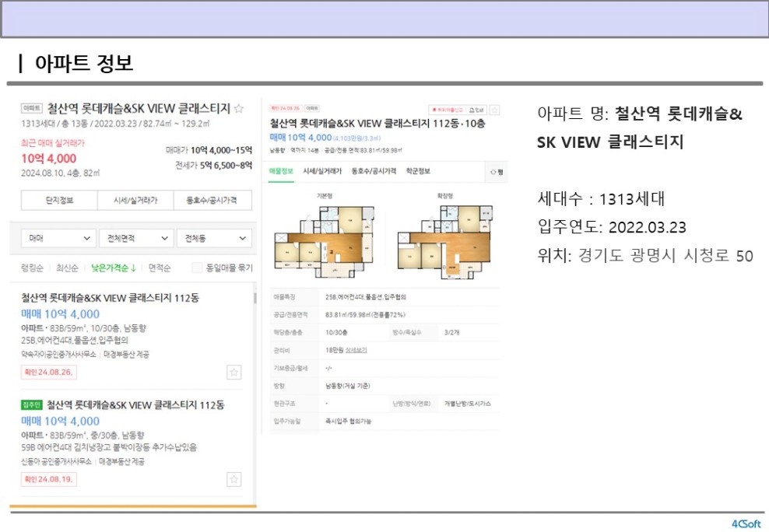
Task: Click 약속자이공인중개사사무소 agency name
Action: coord(58,354)
